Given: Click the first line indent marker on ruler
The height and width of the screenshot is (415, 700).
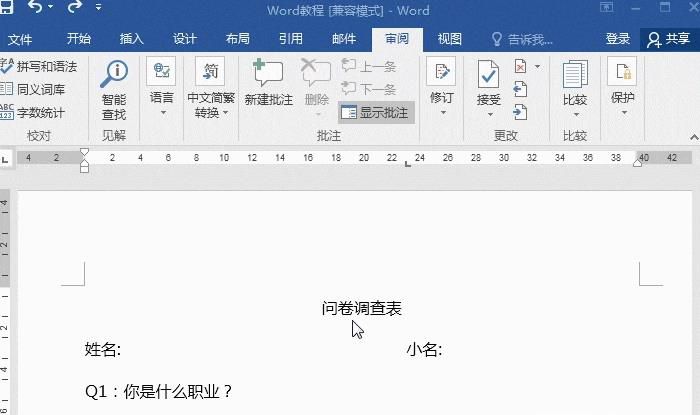Looking at the screenshot, I should [x=84, y=152].
